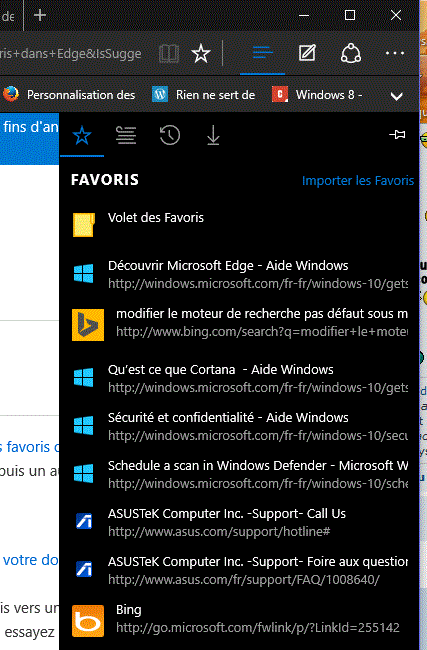Image resolution: width=427 pixels, height=650 pixels.
Task: Click WordPress icon on favorites bar
Action: pyautogui.click(x=160, y=94)
